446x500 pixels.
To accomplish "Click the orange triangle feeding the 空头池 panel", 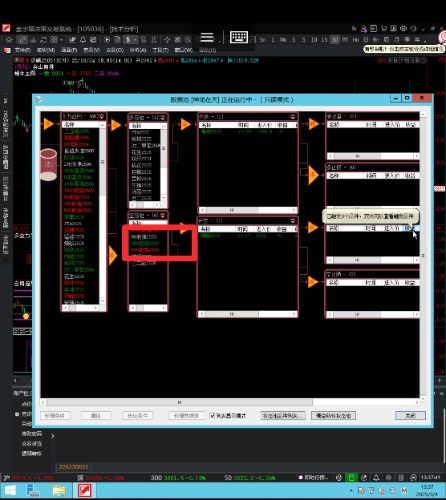I will 113,256.
